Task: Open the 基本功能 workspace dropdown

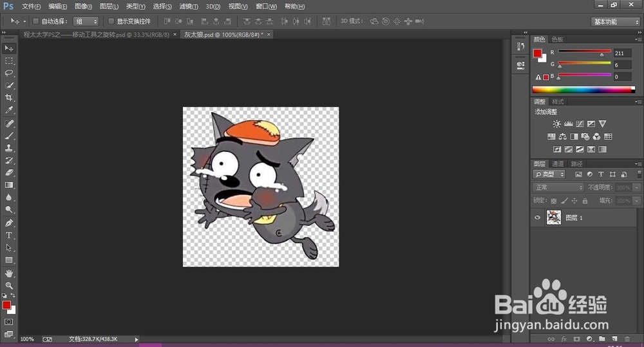Action: 616,21
